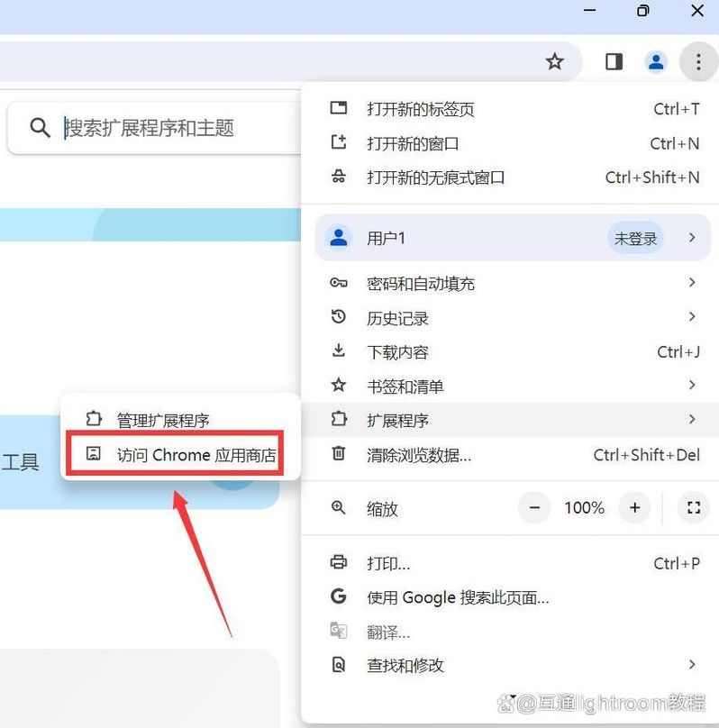Click the 搜索扩展程序和主题 search field
Viewport: 719px width, 728px height.
click(156, 128)
